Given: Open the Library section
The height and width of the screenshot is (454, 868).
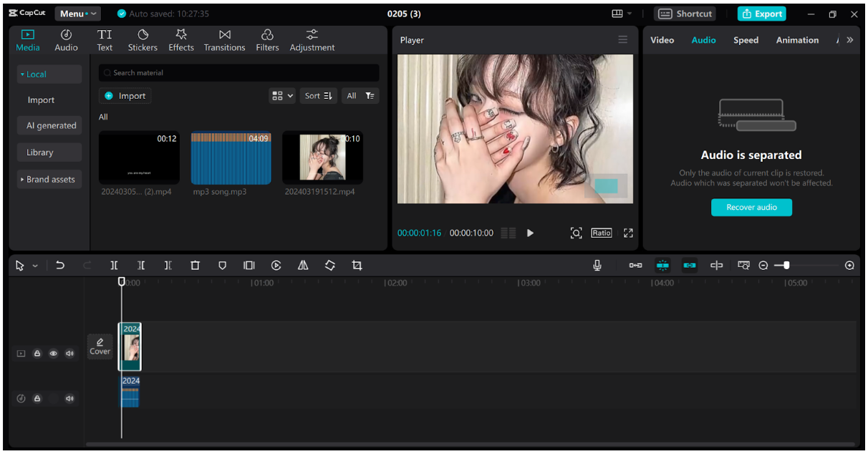Looking at the screenshot, I should 49,153.
